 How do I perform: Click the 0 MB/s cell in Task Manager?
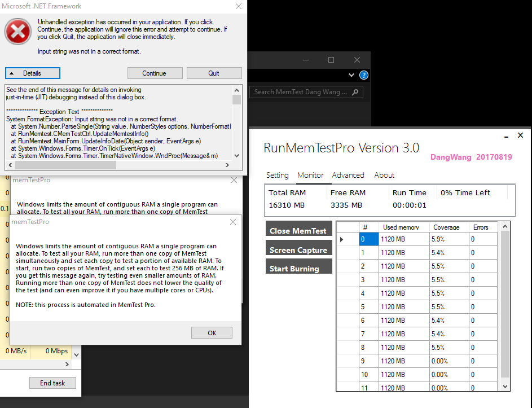[x=16, y=351]
